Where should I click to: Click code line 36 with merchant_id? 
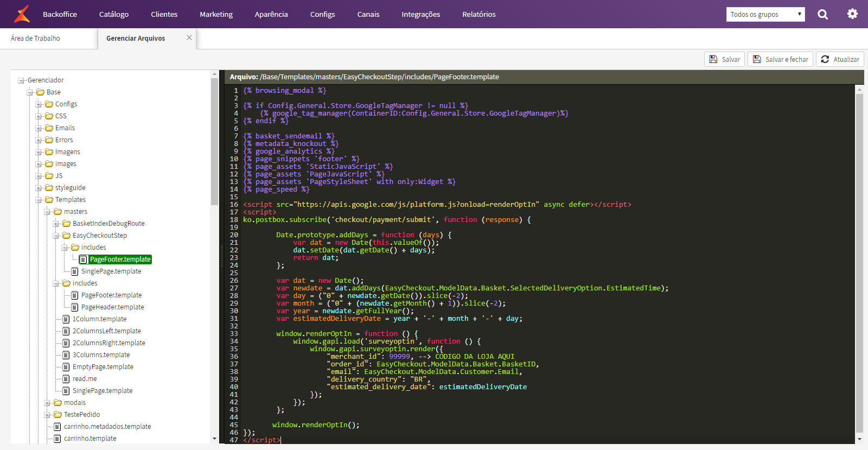tap(420, 357)
